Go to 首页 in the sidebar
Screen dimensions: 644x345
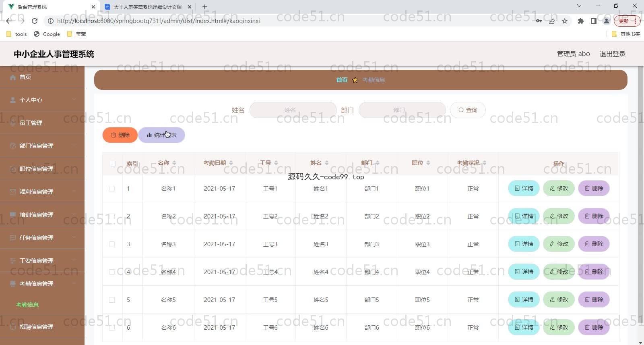tap(42, 77)
